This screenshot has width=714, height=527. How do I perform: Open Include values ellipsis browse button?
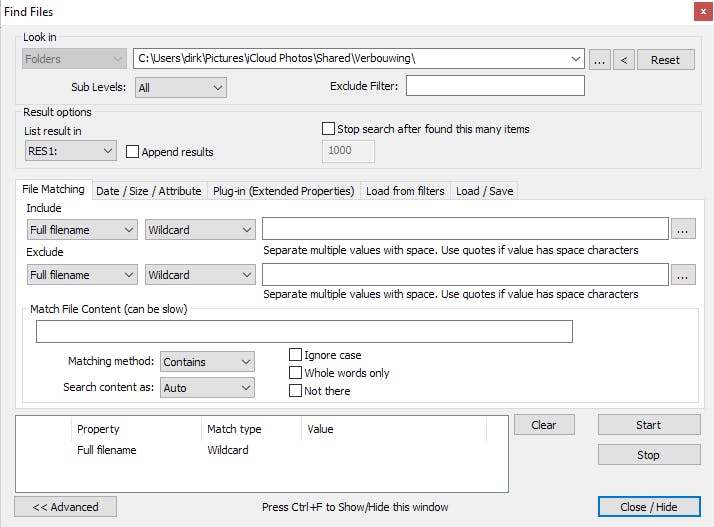click(x=683, y=230)
